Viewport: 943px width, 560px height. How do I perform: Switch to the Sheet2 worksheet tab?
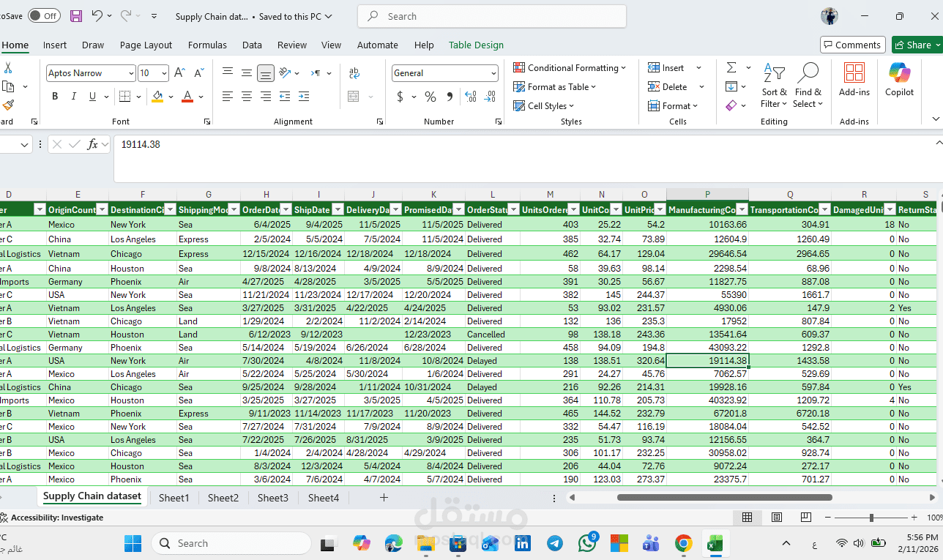pyautogui.click(x=223, y=498)
